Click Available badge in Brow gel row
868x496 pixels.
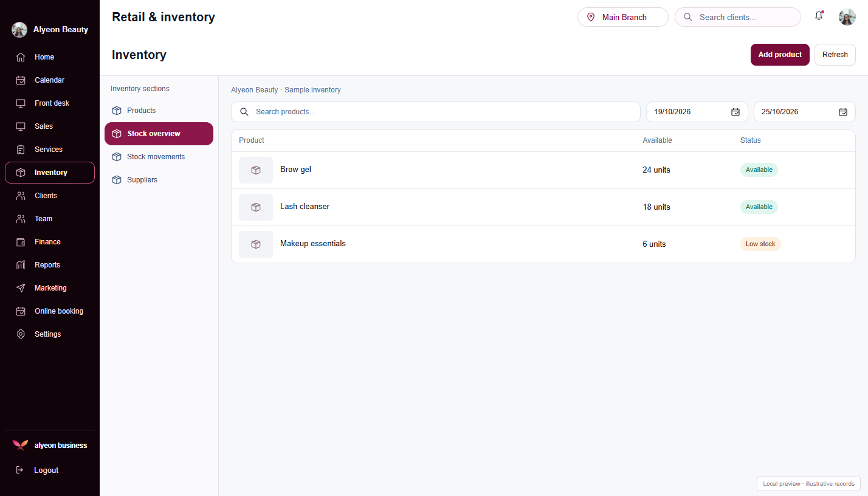759,170
